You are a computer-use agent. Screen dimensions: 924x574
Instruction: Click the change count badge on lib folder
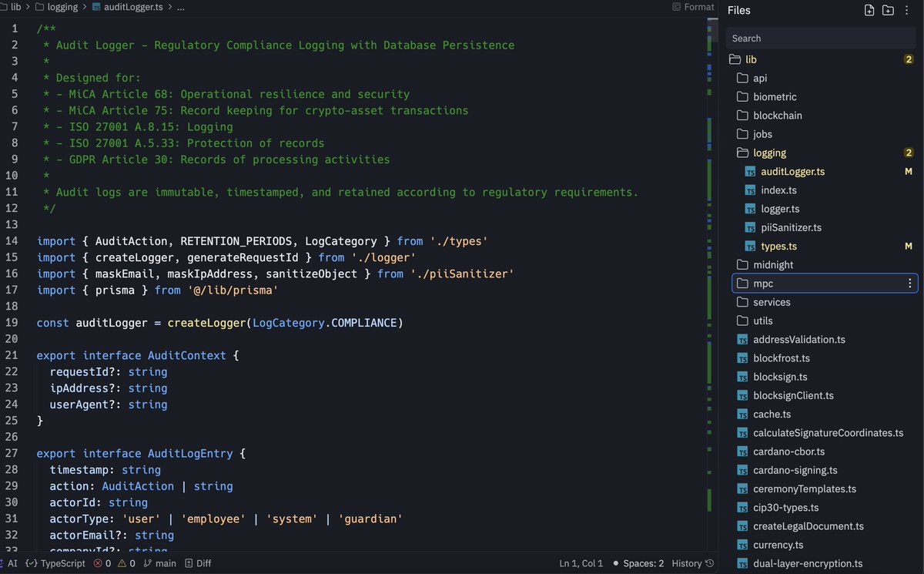(909, 59)
